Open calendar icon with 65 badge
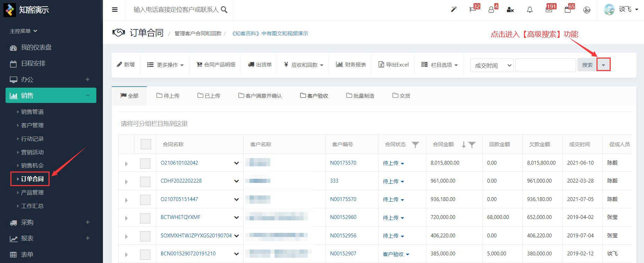Image resolution: width=644 pixels, height=263 pixels. click(x=568, y=10)
